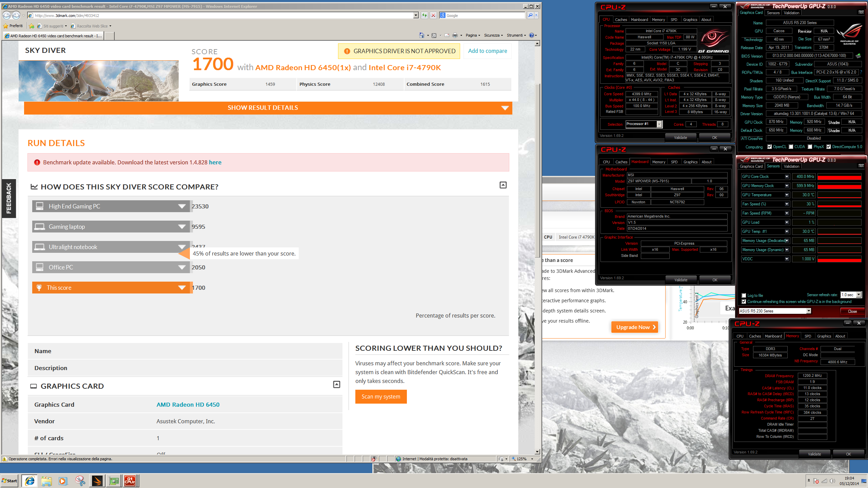This screenshot has width=868, height=488.
Task: Click the Upgrade Now button
Action: pyautogui.click(x=635, y=327)
